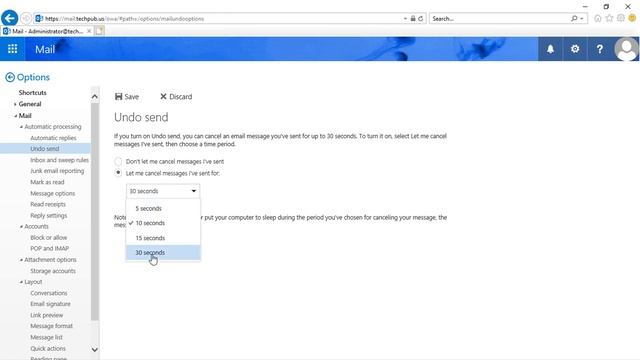
Task: Go back via Options arrow icon
Action: click(x=10, y=77)
